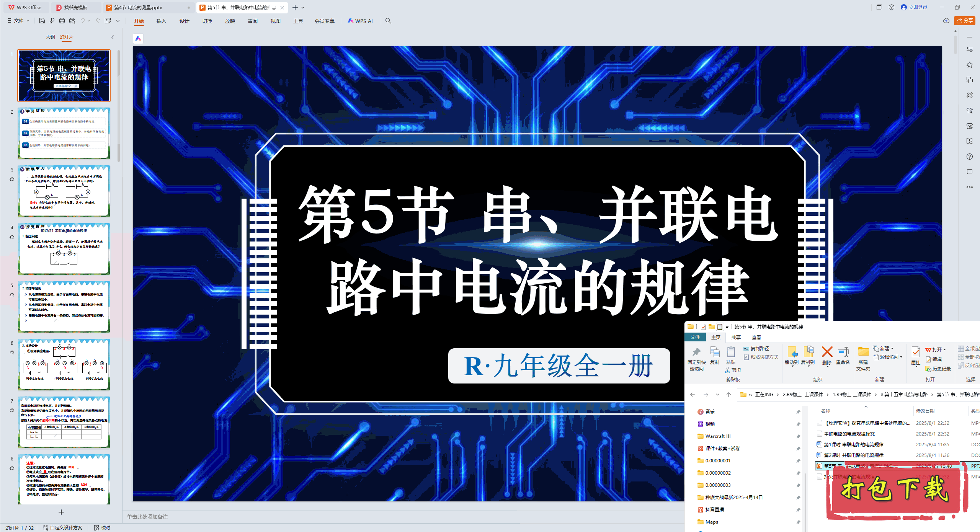This screenshot has width=980, height=532.
Task: Click the Print icon in WPS toolbar
Action: (x=62, y=21)
